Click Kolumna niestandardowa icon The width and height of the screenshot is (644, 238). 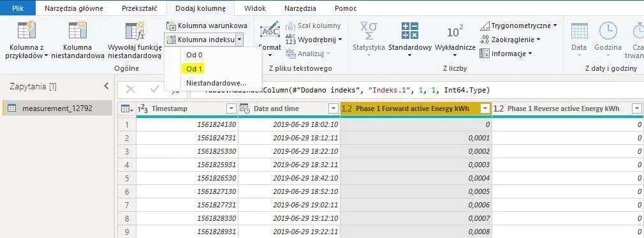pos(78,31)
